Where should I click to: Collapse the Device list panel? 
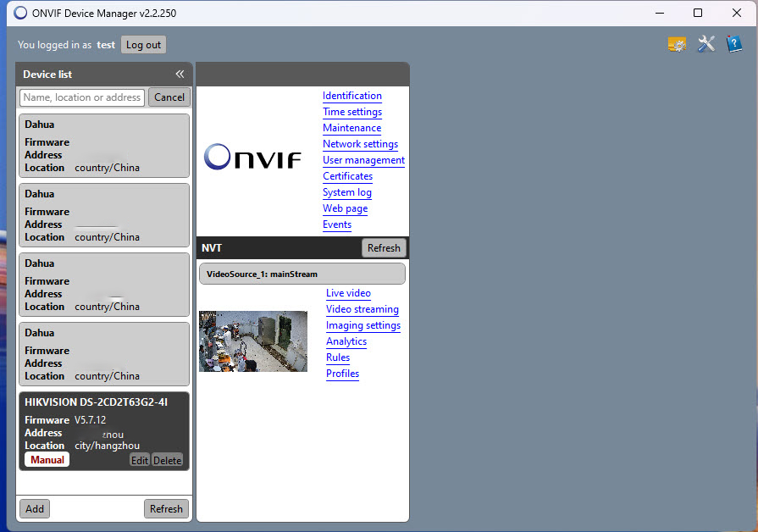(180, 75)
